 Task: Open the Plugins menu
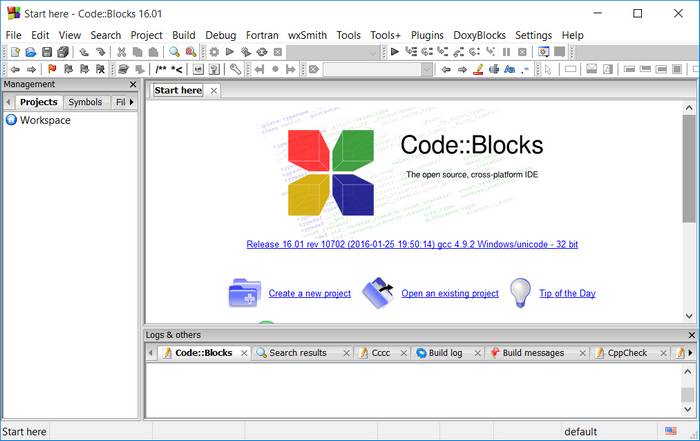[x=427, y=35]
